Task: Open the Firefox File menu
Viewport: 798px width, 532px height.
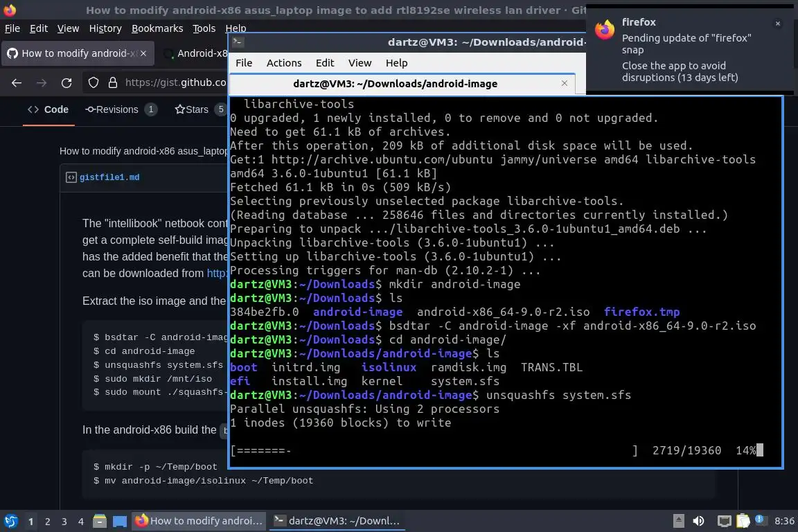Action: tap(12, 28)
